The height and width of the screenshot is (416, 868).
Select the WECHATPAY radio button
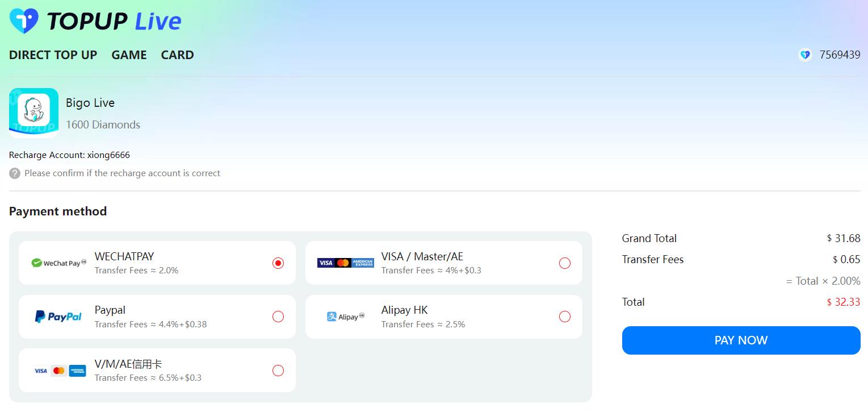278,263
